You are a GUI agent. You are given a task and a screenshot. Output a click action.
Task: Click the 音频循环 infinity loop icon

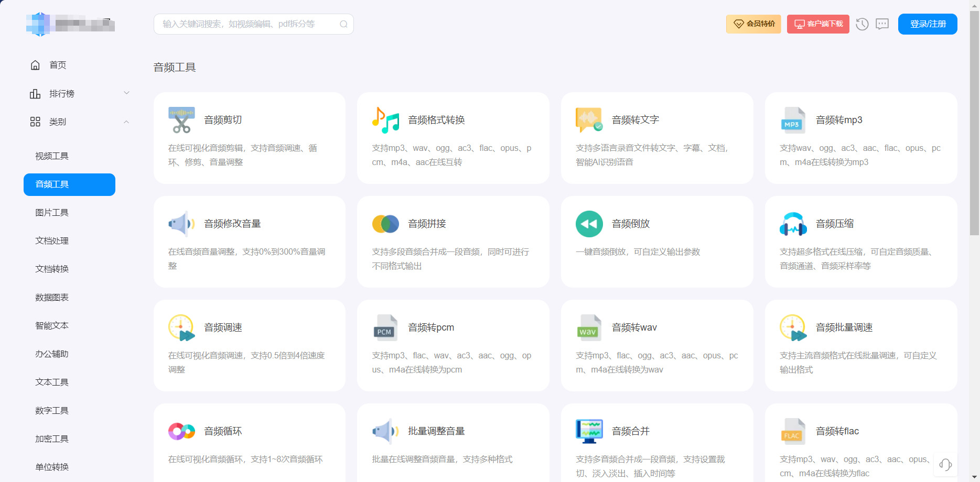coord(181,431)
